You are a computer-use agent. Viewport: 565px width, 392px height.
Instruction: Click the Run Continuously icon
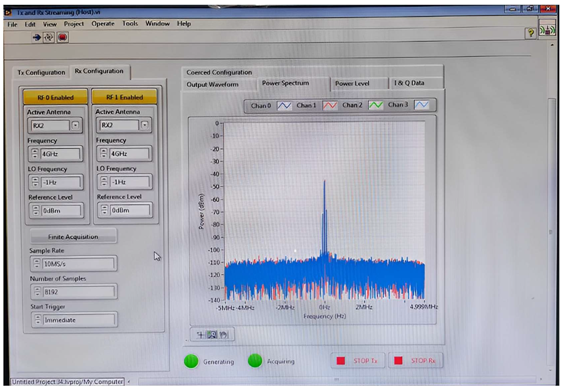pyautogui.click(x=49, y=38)
